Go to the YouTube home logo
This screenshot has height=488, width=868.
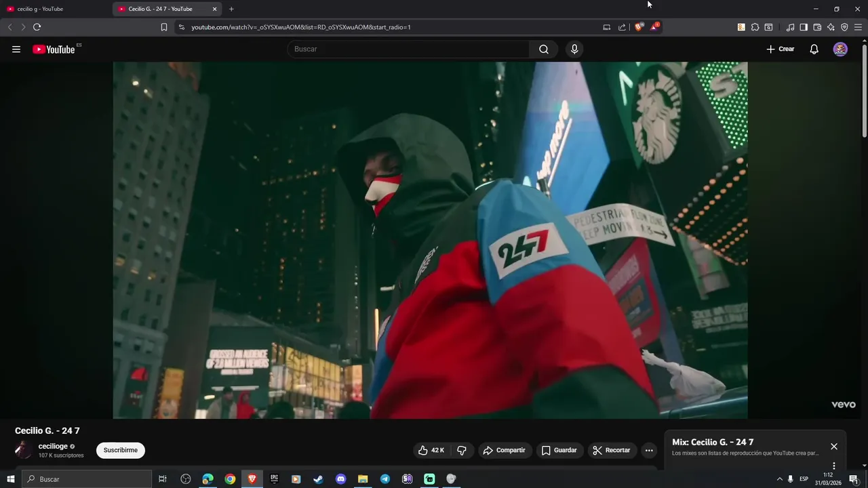coord(54,49)
